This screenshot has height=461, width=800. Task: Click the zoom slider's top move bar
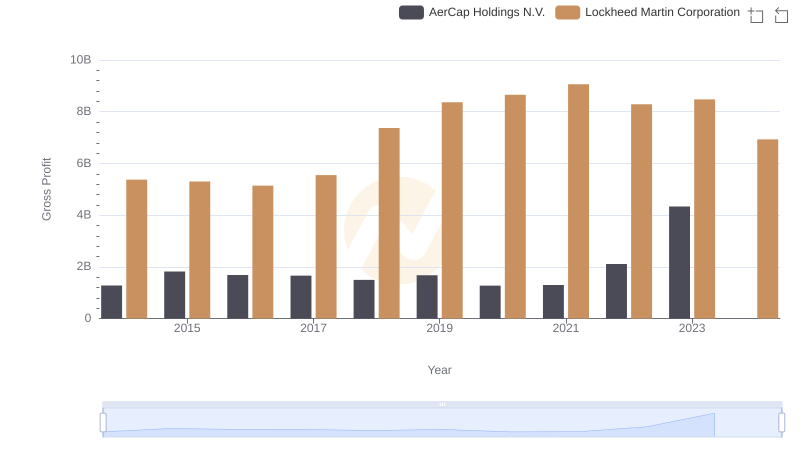pyautogui.click(x=442, y=404)
